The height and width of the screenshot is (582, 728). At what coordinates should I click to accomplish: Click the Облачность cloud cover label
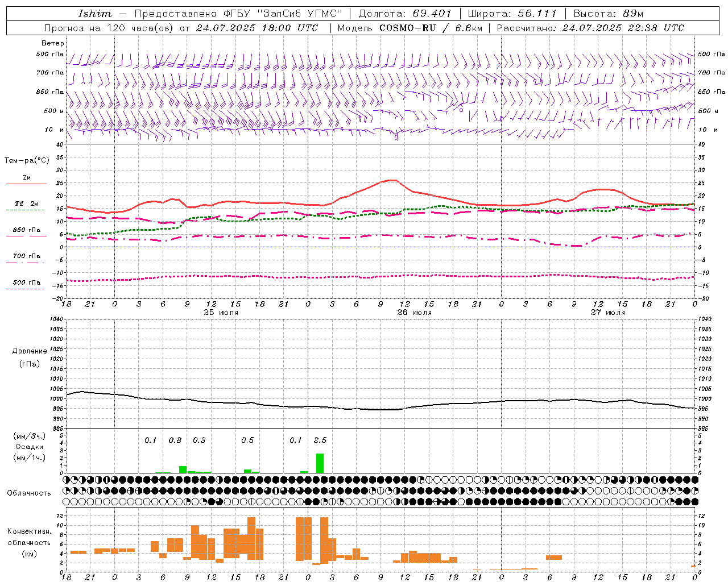(x=29, y=493)
